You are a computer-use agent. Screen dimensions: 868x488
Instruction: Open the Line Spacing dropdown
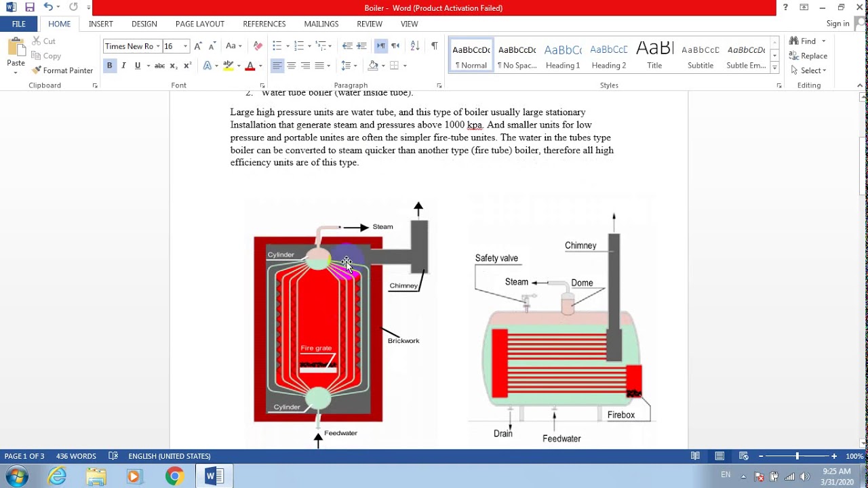pos(349,66)
